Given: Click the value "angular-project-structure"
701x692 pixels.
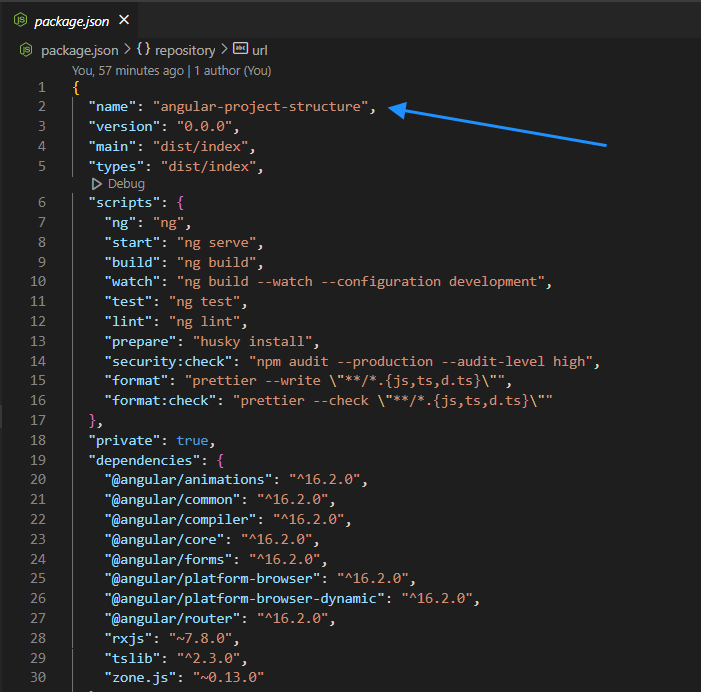Looking at the screenshot, I should (261, 107).
